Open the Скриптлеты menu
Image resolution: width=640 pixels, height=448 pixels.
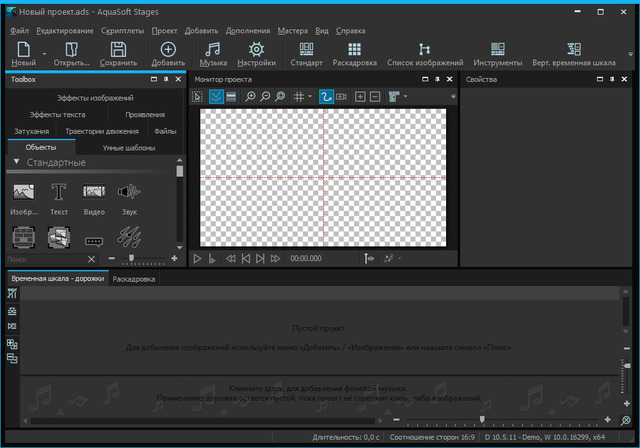coord(122,31)
